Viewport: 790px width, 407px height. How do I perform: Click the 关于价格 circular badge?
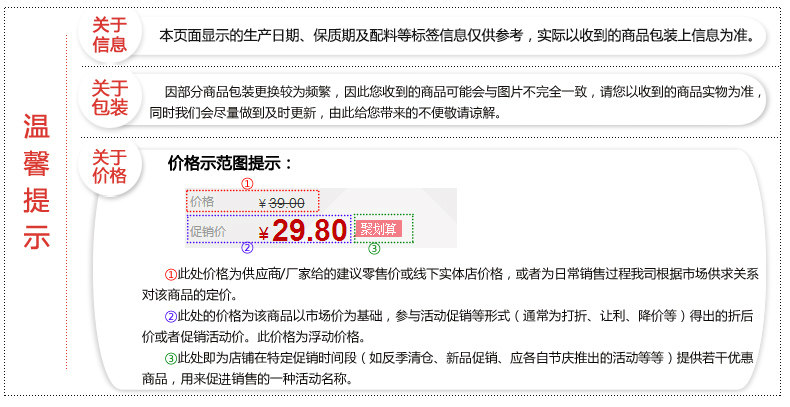pos(109,167)
